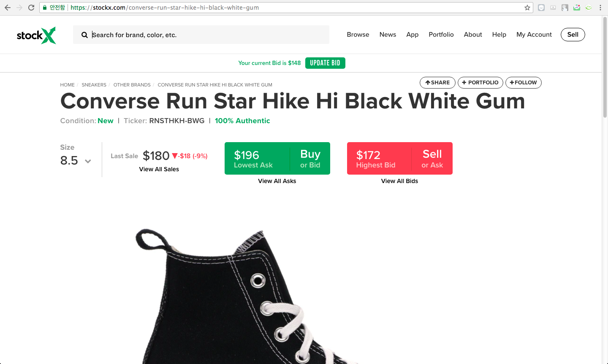Open Chrome three-dot menu

(600, 8)
